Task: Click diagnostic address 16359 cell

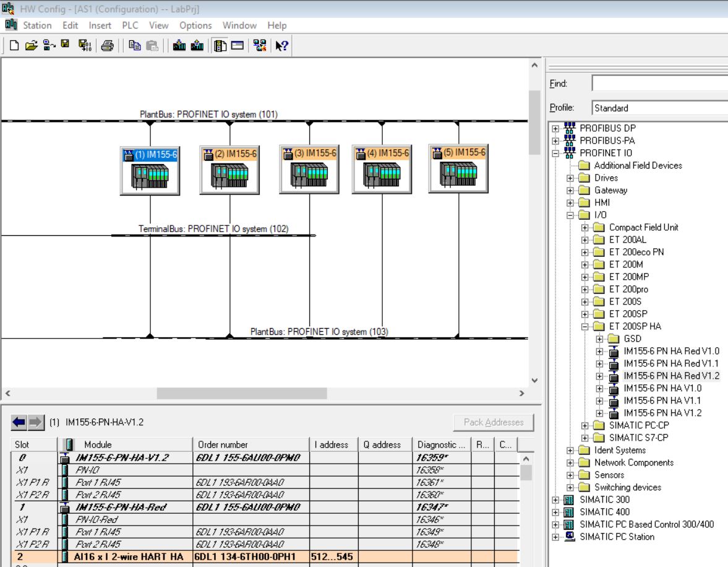Action: (x=442, y=458)
